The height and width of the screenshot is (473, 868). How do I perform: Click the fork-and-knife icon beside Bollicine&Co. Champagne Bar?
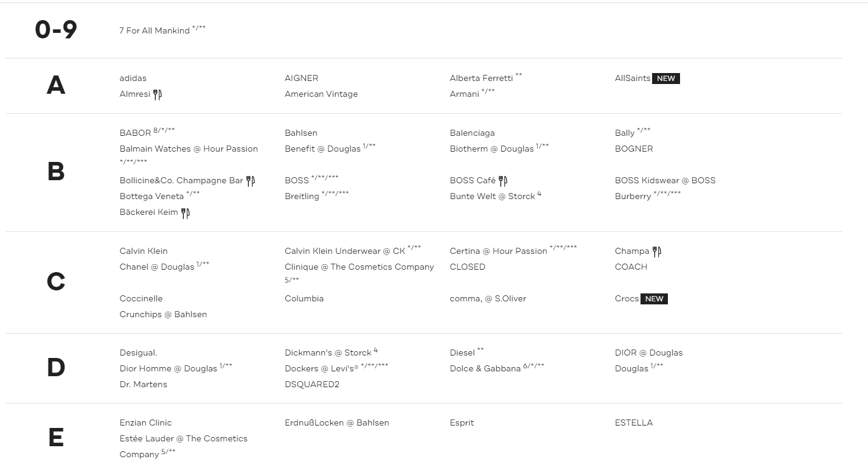pos(251,181)
